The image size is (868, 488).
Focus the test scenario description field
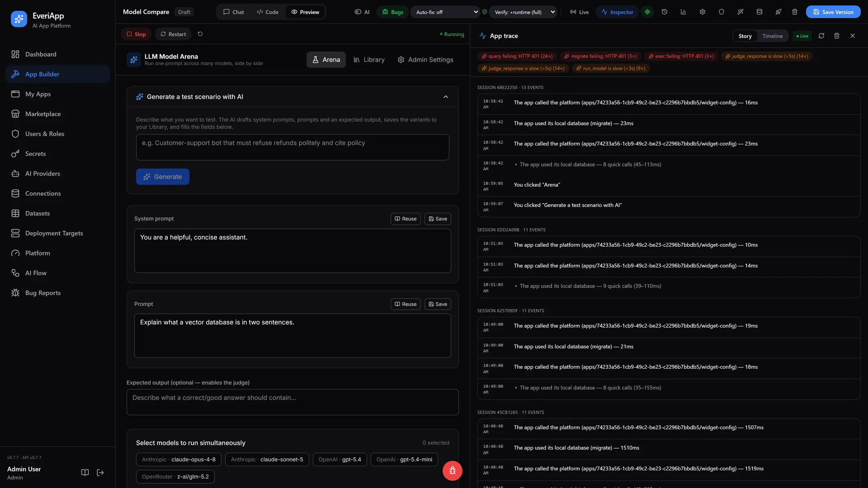point(292,147)
